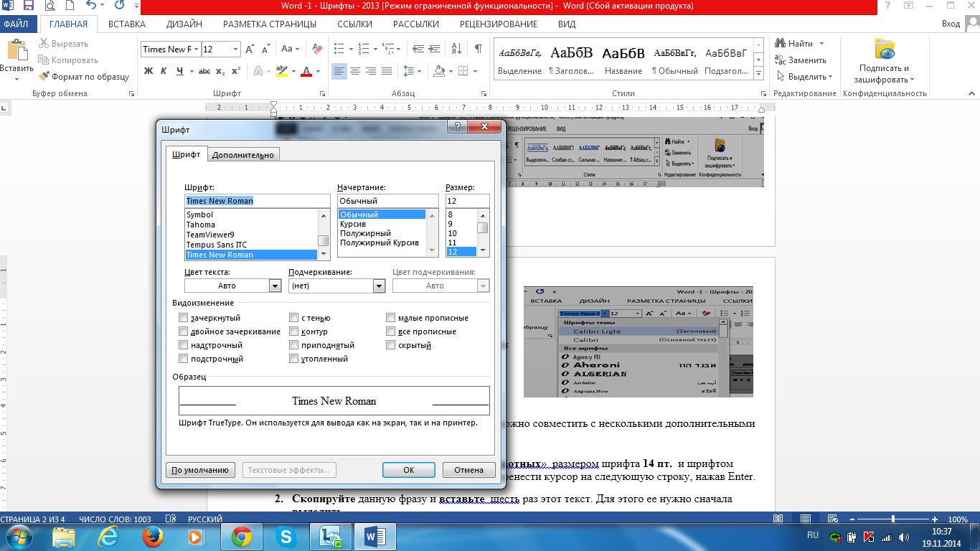This screenshot has height=551, width=980.
Task: Tick the скрытый checkbox
Action: (x=391, y=345)
